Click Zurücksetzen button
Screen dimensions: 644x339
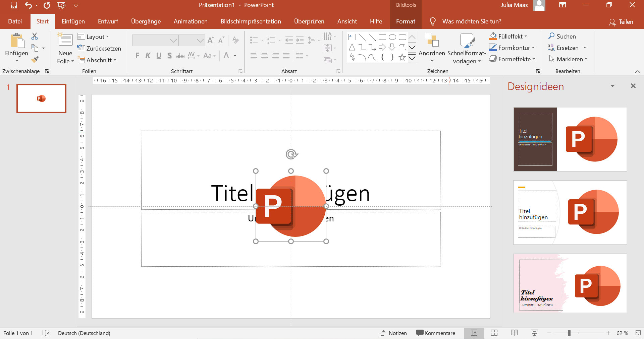(99, 48)
